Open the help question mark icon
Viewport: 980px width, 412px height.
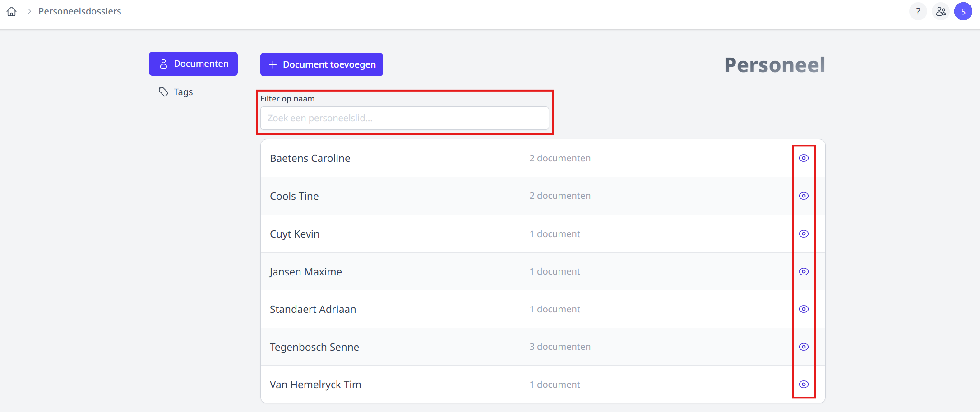point(918,11)
